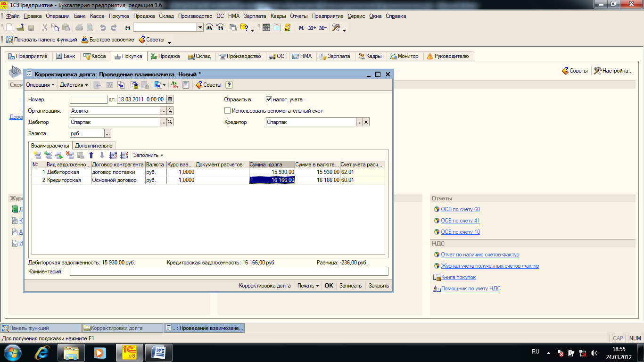
Task: Enable Использовать вспомогательный счет checkbox
Action: [228, 111]
